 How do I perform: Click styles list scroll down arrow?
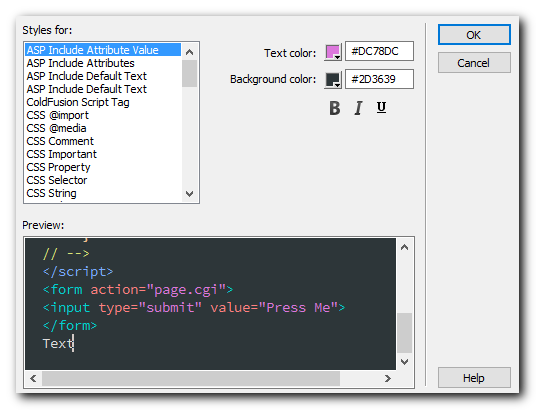click(x=189, y=194)
